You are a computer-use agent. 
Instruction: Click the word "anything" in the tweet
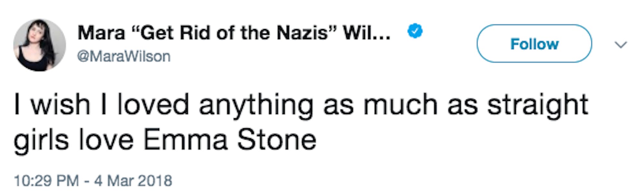tap(256, 105)
